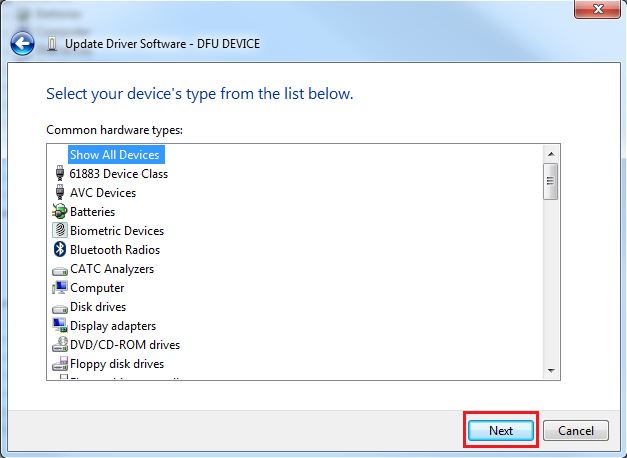
Task: Click the Batteries icon
Action: point(59,212)
